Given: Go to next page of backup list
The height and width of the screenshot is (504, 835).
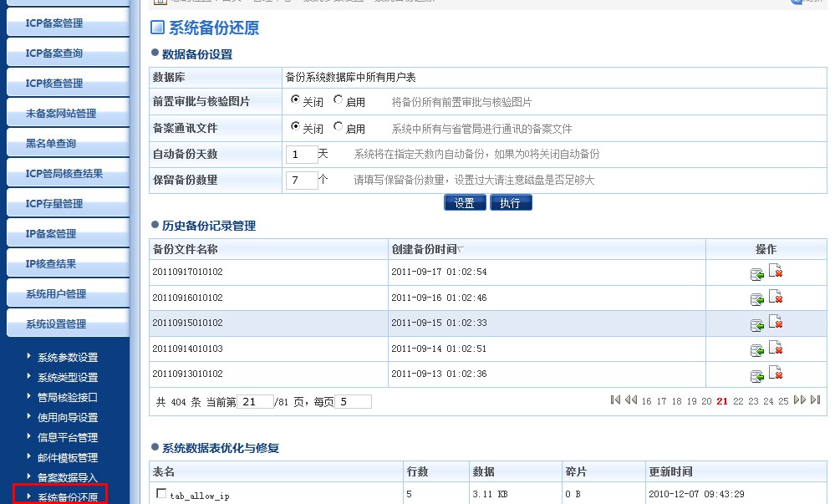Looking at the screenshot, I should tap(799, 400).
